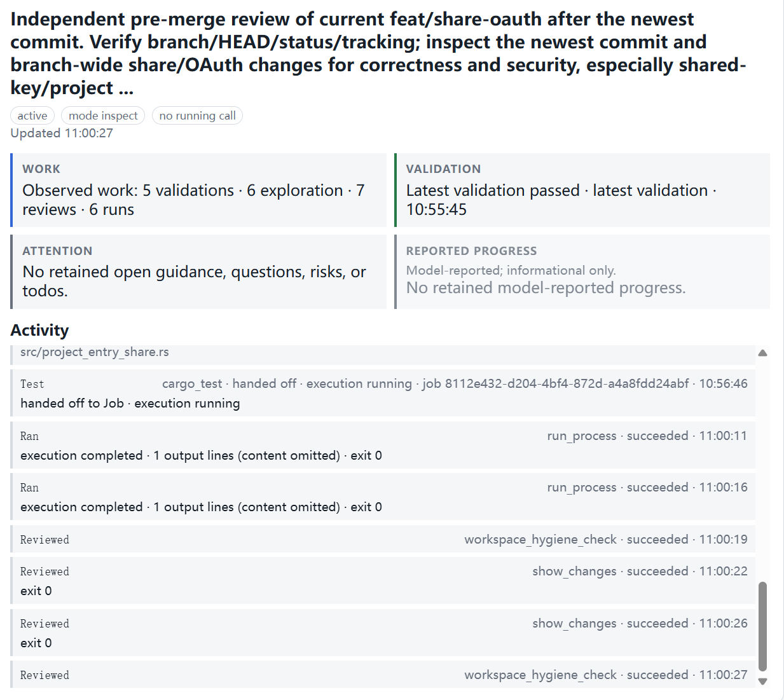The image size is (784, 700).
Task: Open the VALIDATION summary card
Action: coord(582,190)
